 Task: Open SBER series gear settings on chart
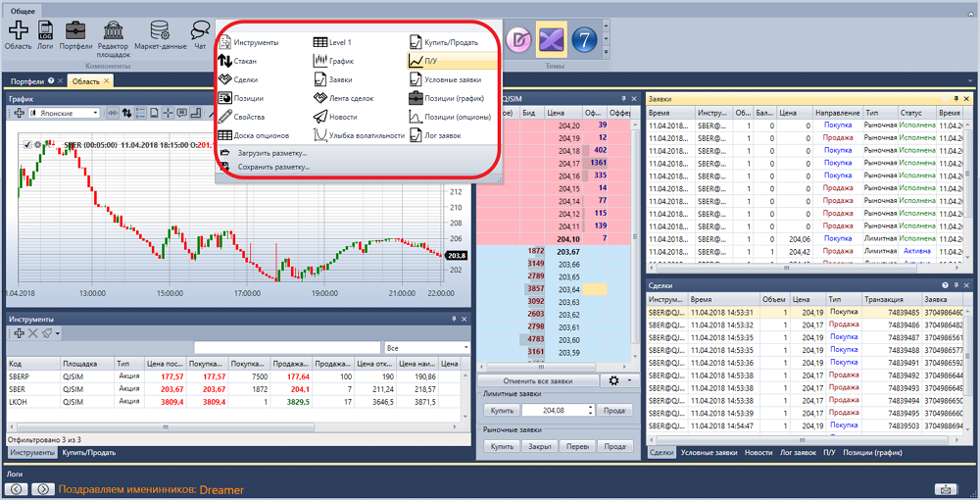pos(37,145)
